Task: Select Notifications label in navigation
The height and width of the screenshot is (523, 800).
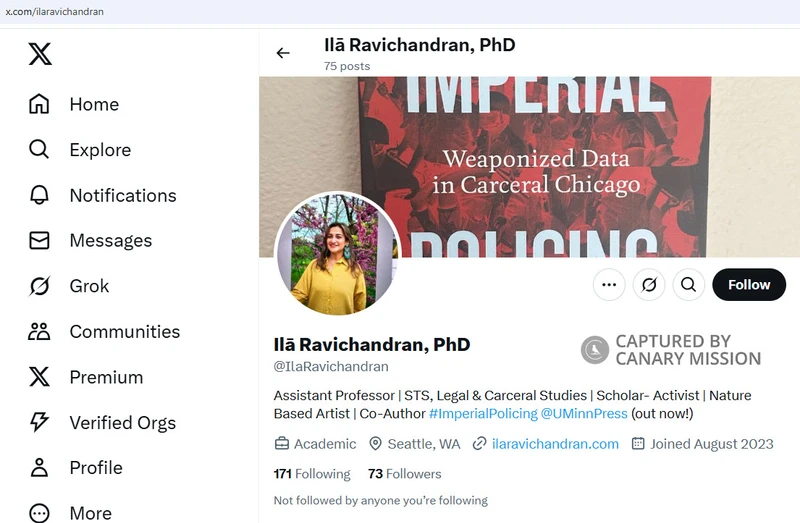Action: pos(123,195)
